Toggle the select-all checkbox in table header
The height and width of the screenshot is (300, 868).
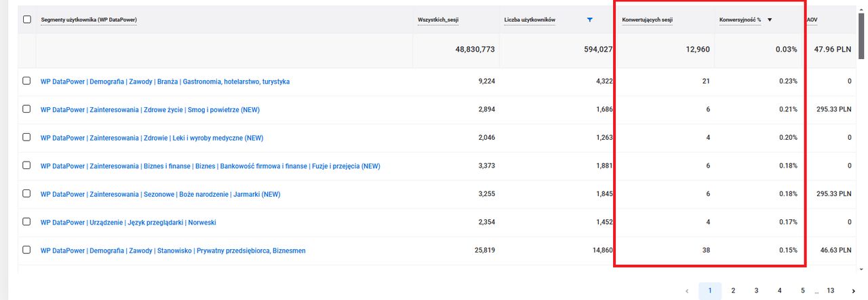tap(27, 20)
